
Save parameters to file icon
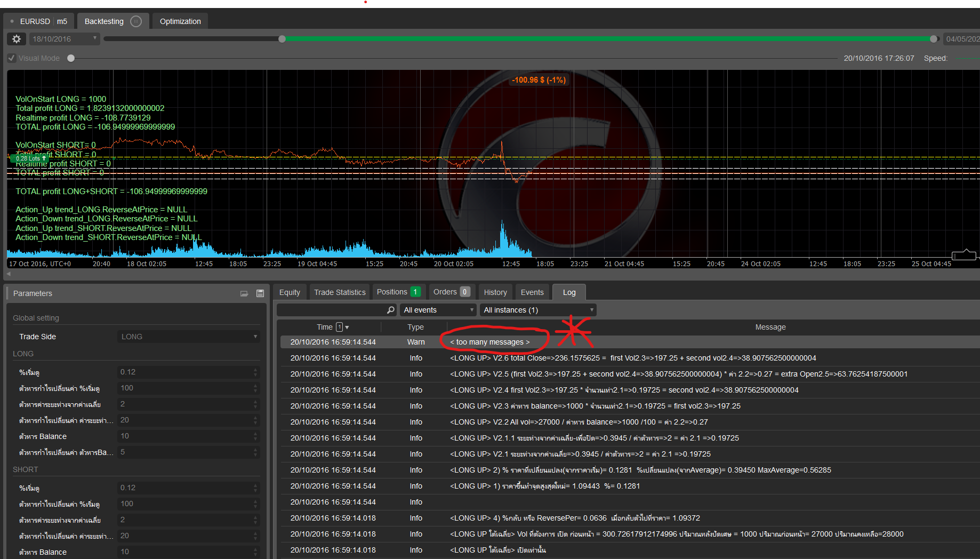[x=260, y=293]
